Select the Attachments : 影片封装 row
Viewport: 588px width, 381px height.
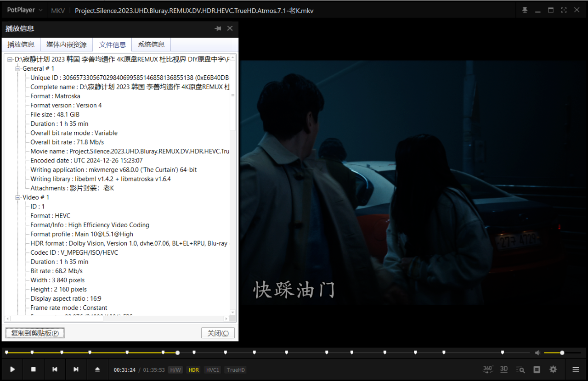pos(72,188)
